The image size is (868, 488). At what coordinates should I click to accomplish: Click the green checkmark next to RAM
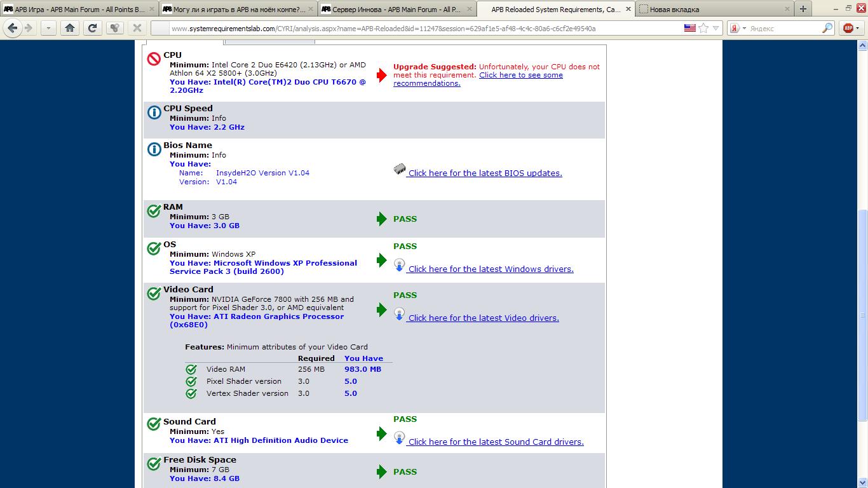(154, 211)
